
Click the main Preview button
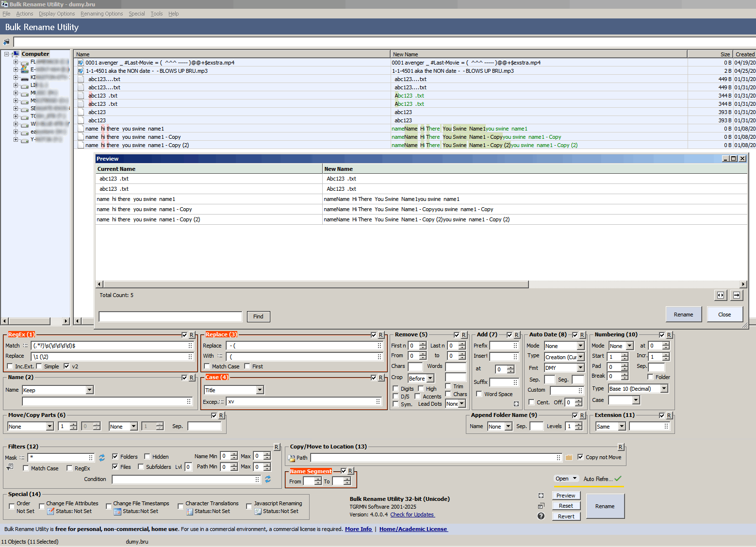[x=566, y=496]
